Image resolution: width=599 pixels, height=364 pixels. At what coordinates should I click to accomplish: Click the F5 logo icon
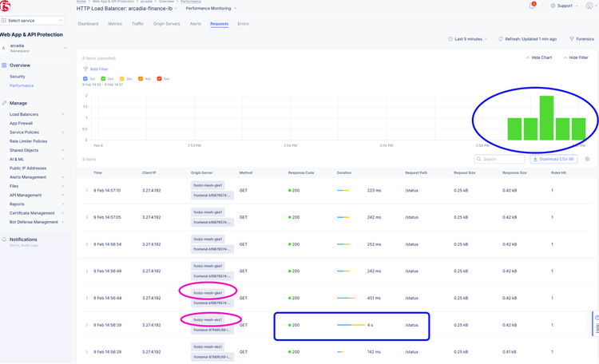(x=6, y=6)
